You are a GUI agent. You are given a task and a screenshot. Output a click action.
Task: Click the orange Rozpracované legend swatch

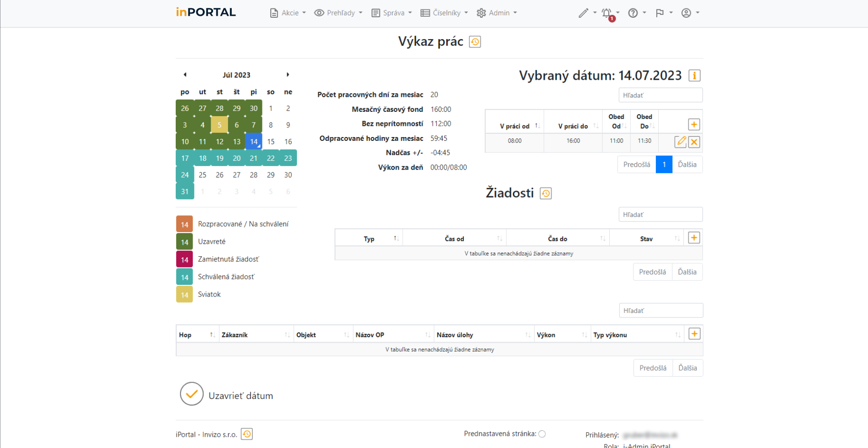[185, 224]
